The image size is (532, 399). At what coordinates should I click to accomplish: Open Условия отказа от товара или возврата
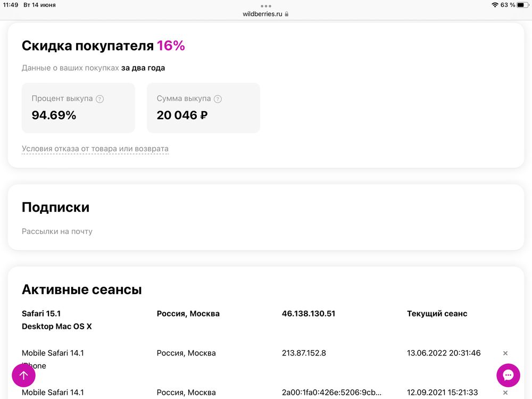point(95,149)
